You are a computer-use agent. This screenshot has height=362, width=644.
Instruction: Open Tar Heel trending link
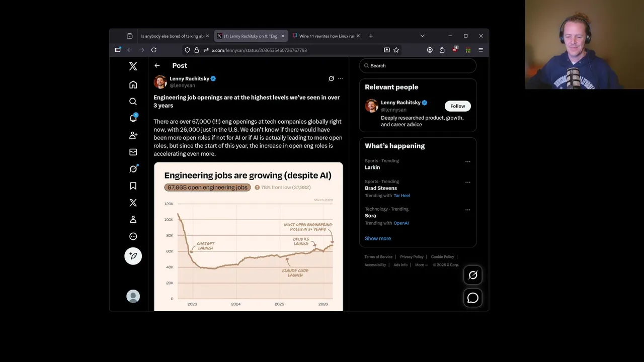click(x=401, y=196)
